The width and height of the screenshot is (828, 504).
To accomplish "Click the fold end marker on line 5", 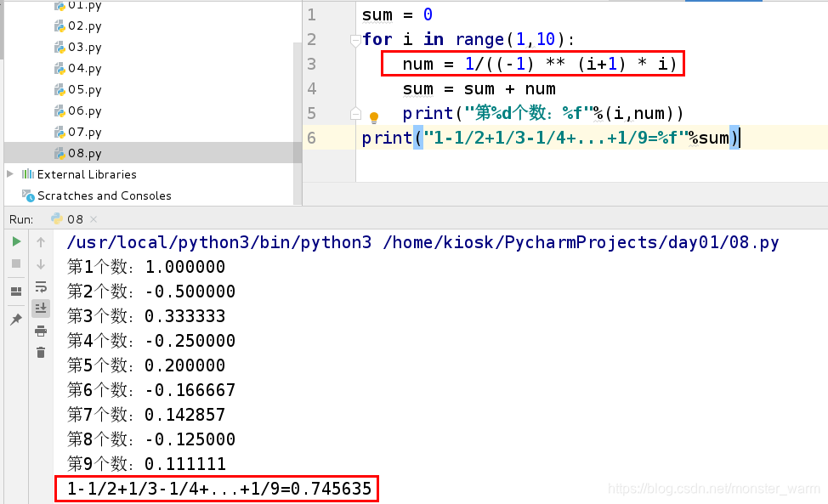I will pos(355,114).
